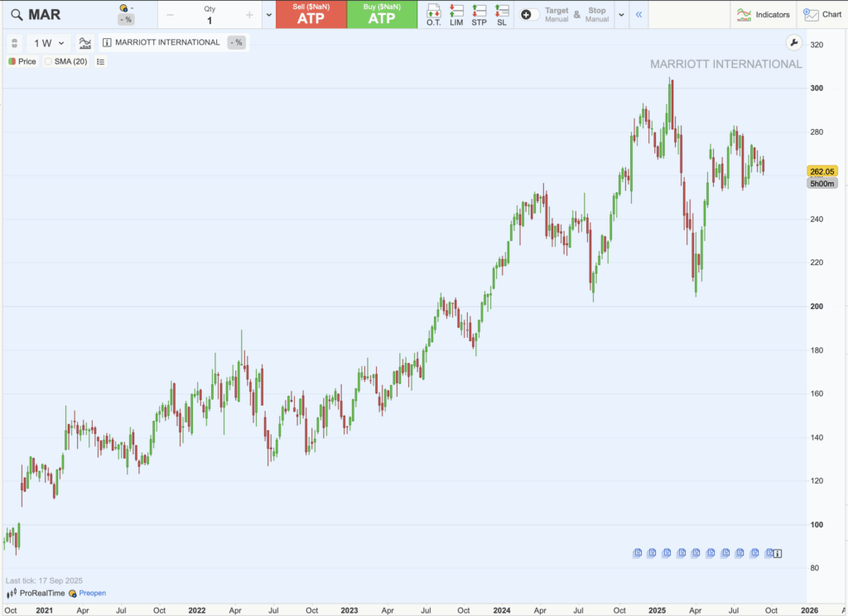Click the wrench settings icon above the chart
The image size is (848, 616).
click(793, 42)
